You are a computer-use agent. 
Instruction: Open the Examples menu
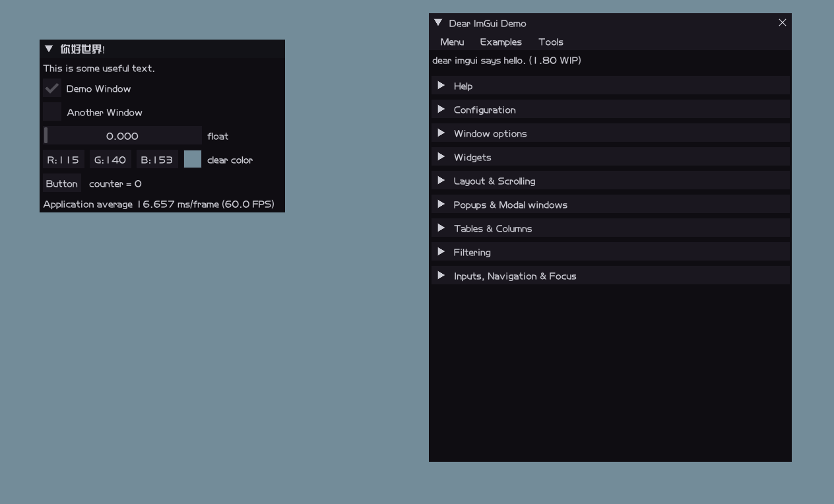501,42
